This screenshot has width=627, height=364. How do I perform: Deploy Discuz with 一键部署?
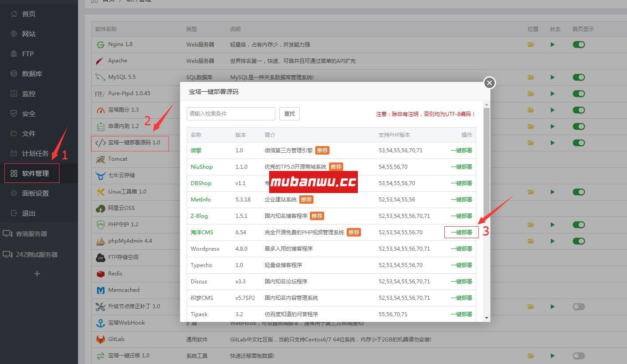(x=461, y=282)
